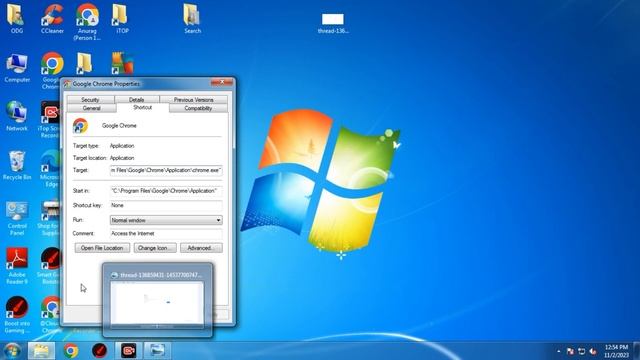Click the thread-136859431 taskbar preview thumbnail
The width and height of the screenshot is (640, 360).
(157, 300)
